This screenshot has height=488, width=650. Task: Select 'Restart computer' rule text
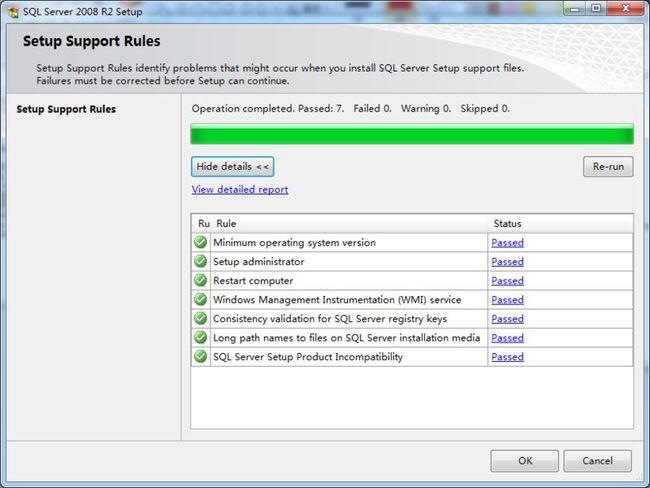point(253,281)
